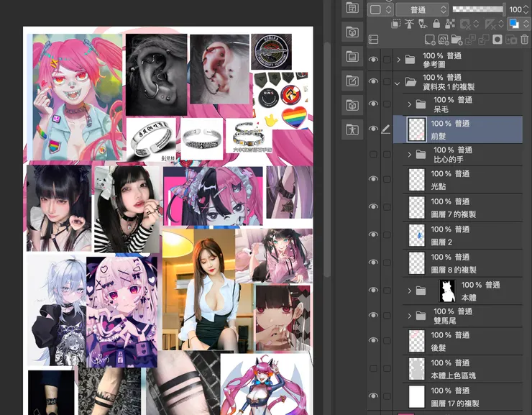Open image material folder icon in sidebar
Image resolution: width=532 pixels, height=415 pixels.
(x=352, y=57)
